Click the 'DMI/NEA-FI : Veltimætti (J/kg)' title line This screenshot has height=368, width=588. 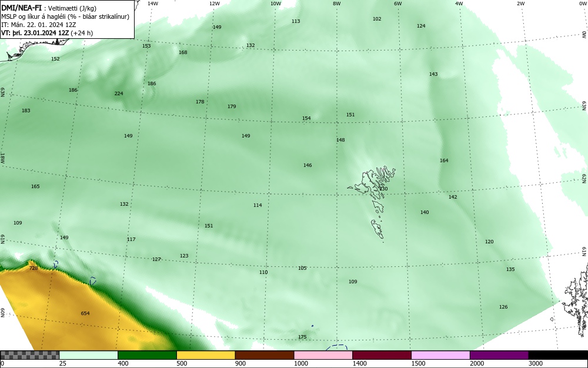point(49,8)
